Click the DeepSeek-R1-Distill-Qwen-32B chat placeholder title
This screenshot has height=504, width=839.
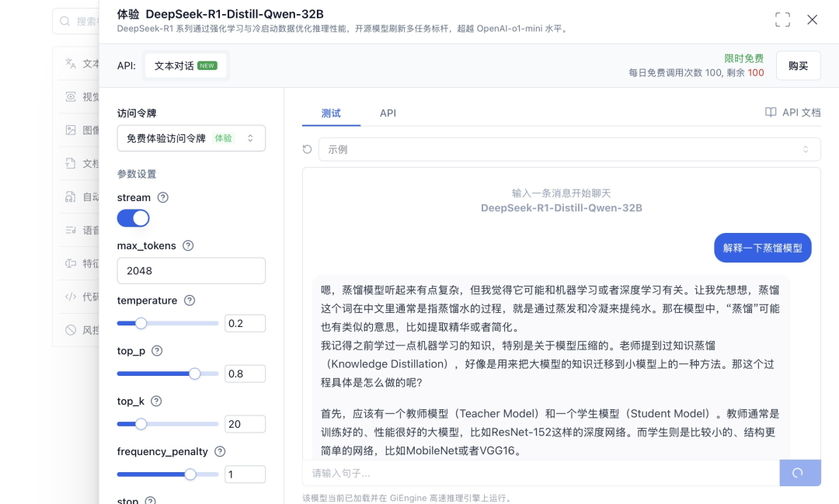(562, 207)
